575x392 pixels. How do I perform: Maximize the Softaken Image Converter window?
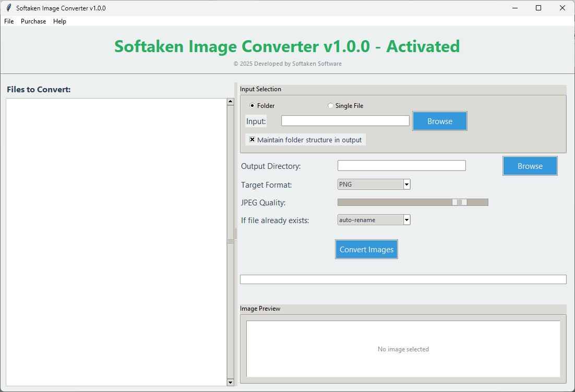coord(538,8)
